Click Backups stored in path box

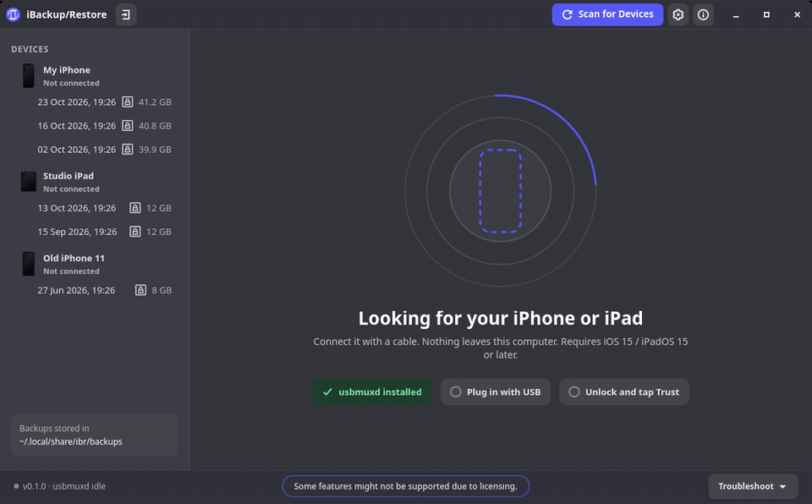[94, 436]
